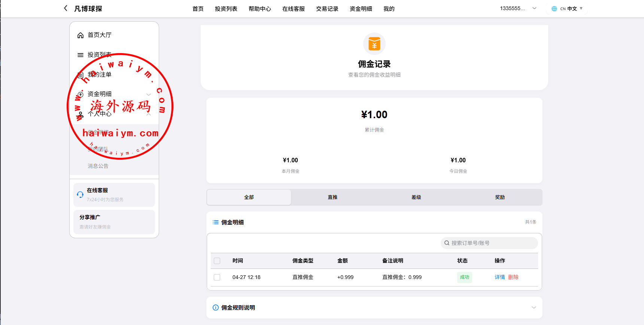Select the 奖励 tab

[500, 197]
